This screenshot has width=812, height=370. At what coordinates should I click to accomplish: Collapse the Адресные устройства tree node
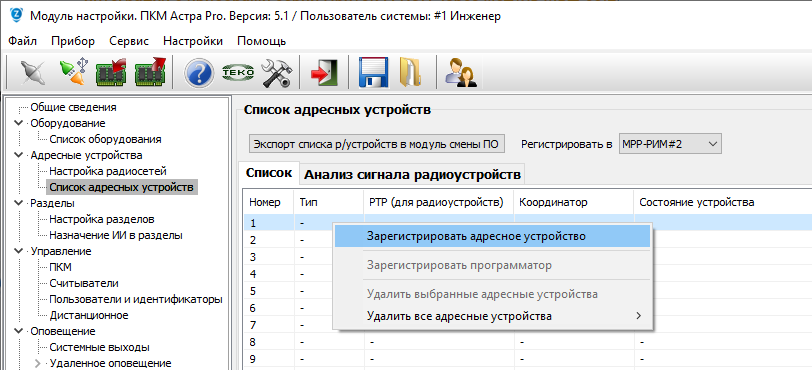pos(19,155)
